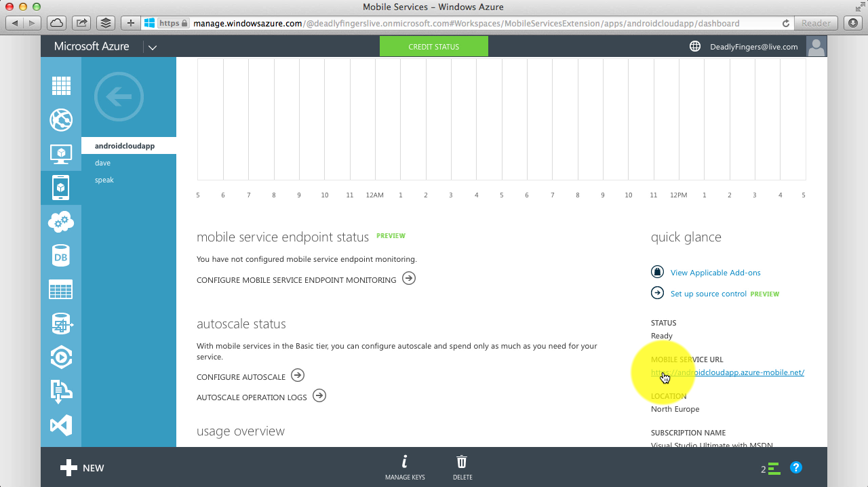Image resolution: width=868 pixels, height=487 pixels.
Task: Open the All Items grid icon in sidebar
Action: click(x=61, y=86)
